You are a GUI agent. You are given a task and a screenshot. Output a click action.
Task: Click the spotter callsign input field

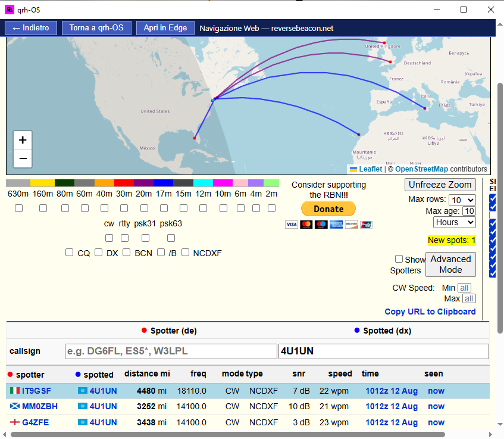pos(171,351)
